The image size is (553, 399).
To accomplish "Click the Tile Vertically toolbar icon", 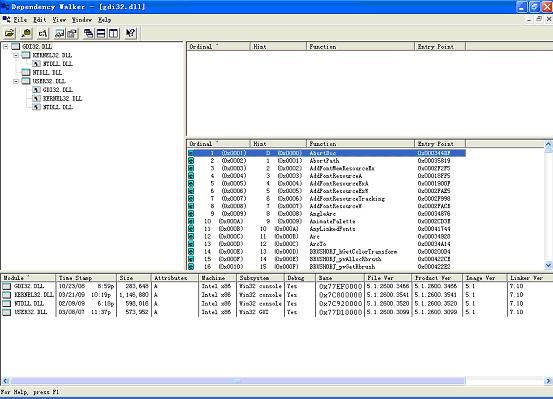I will point(113,34).
